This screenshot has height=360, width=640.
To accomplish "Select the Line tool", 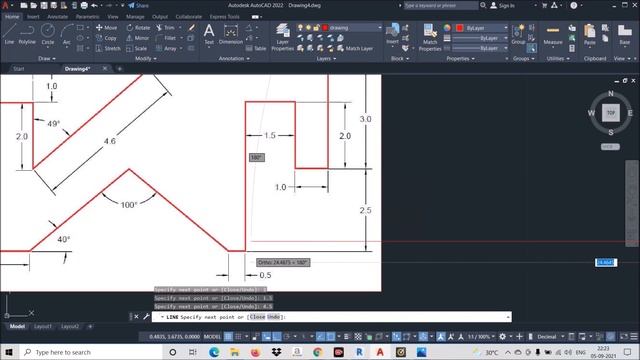I will tap(9, 34).
